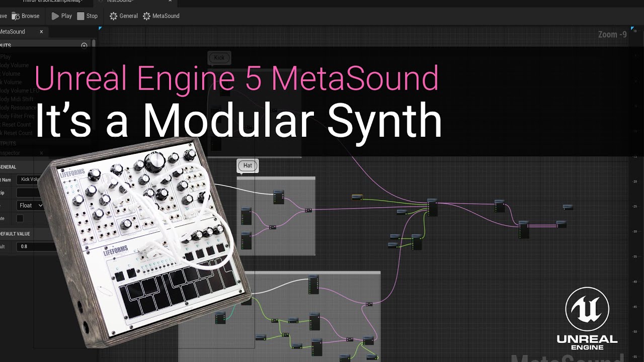Image resolution: width=644 pixels, height=362 pixels.
Task: Select the Melody Filter Freq input
Action: pos(18,116)
